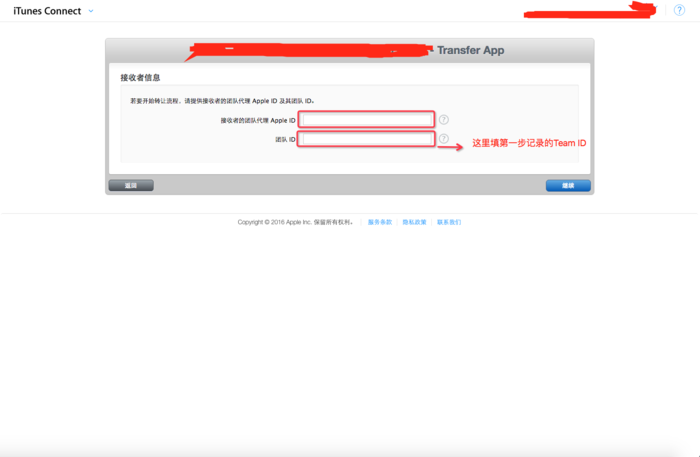This screenshot has width=700, height=457.
Task: Focus the 接收者的团队代理 Apple ID input
Action: [367, 119]
